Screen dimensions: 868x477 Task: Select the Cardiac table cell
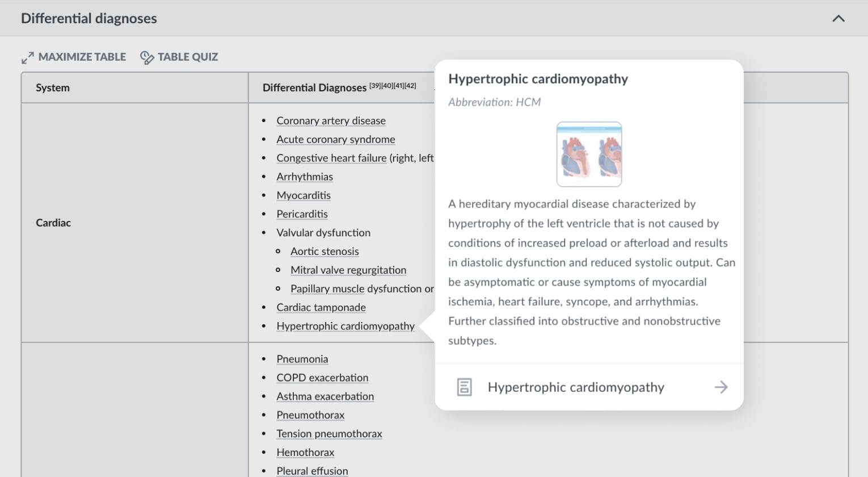(53, 222)
